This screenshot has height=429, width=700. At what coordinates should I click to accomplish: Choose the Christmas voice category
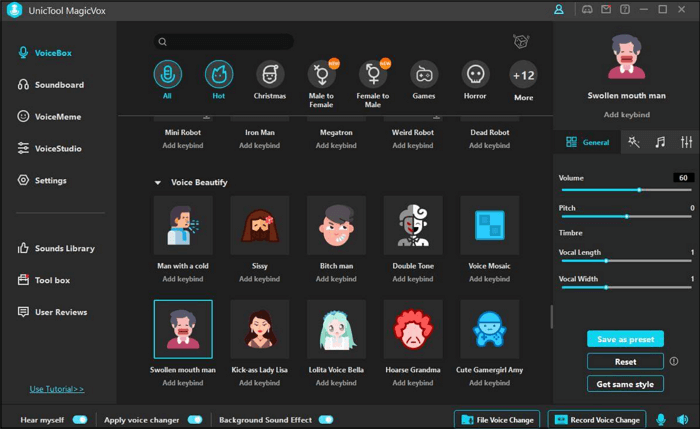[x=269, y=74]
